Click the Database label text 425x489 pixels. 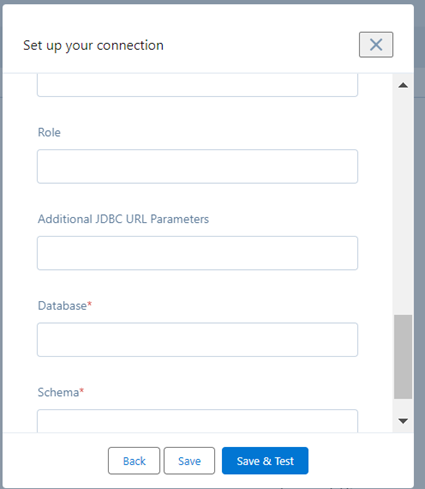click(x=62, y=306)
